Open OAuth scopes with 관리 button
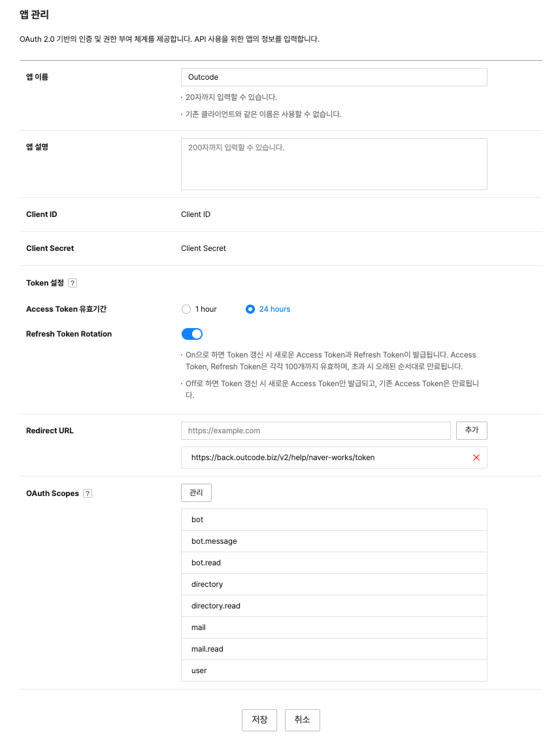 click(x=196, y=493)
